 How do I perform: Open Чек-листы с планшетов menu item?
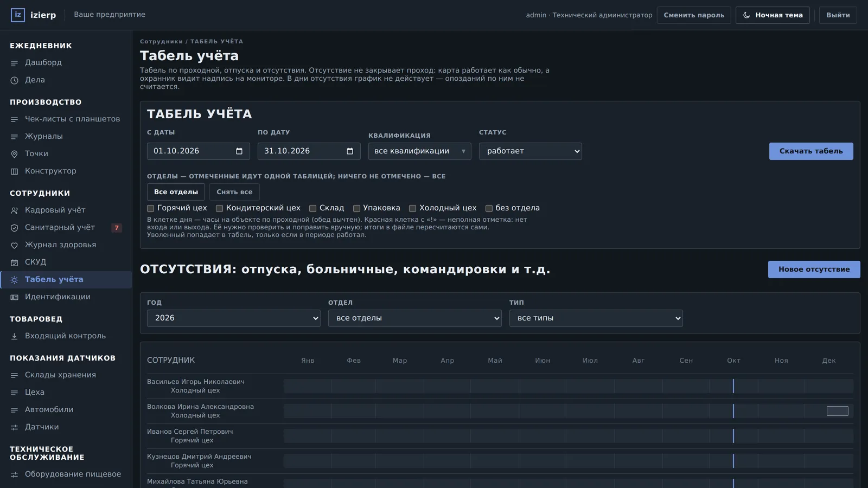pos(66,119)
